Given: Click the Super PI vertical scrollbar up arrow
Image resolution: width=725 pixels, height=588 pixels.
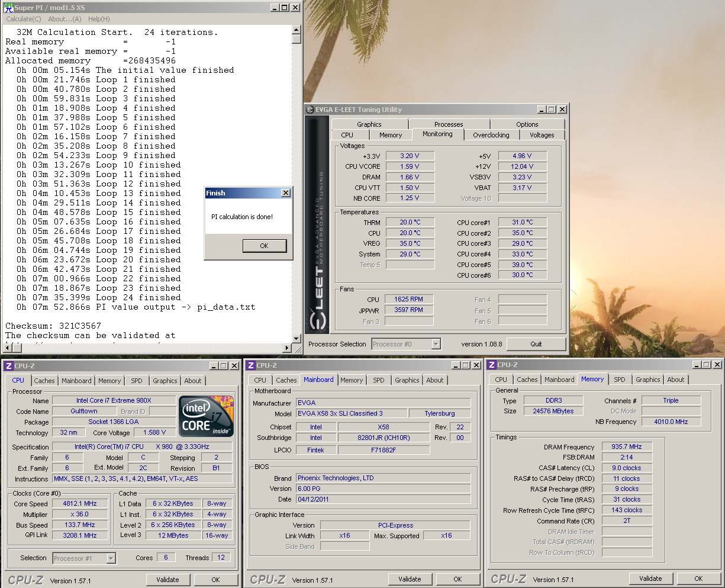Looking at the screenshot, I should tap(297, 30).
